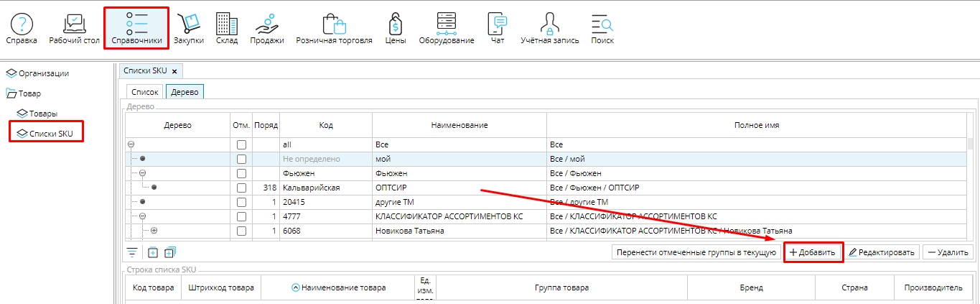This screenshot has height=304, width=980.
Task: Open the Закупки purchasing module
Action: click(190, 29)
